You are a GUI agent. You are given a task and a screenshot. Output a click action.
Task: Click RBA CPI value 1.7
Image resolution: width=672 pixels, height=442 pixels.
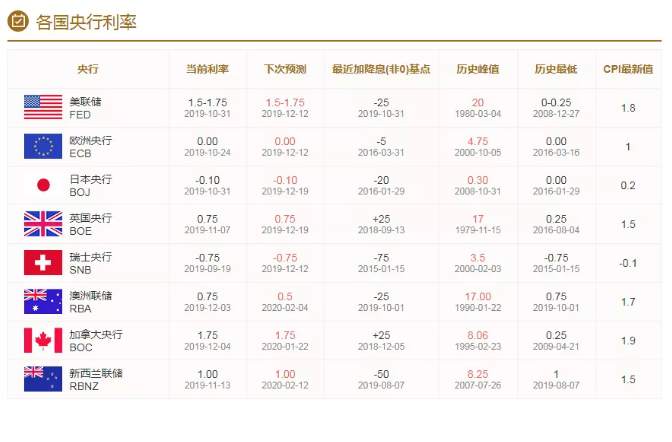point(628,302)
